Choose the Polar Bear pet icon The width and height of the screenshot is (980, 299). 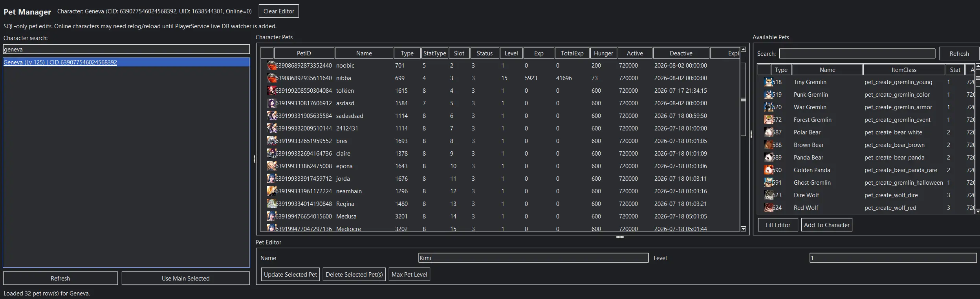click(768, 132)
